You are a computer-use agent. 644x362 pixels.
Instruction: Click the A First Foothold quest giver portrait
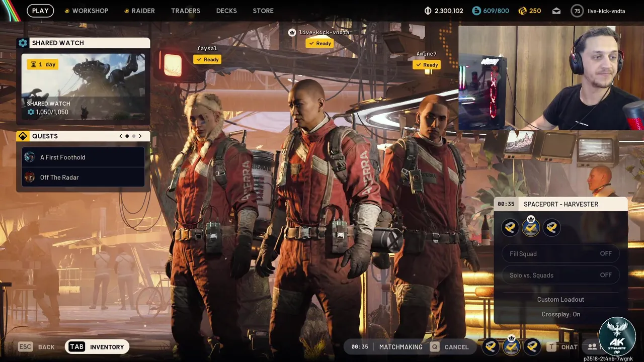[x=30, y=157]
